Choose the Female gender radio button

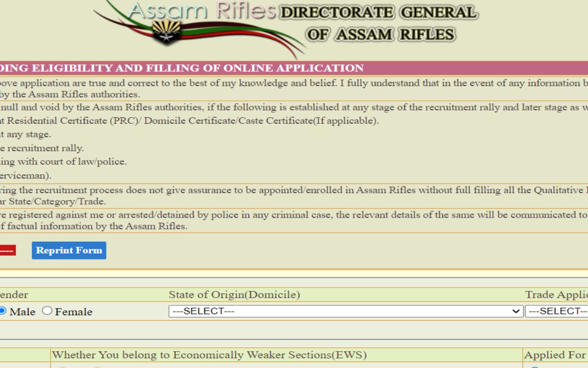coord(47,311)
